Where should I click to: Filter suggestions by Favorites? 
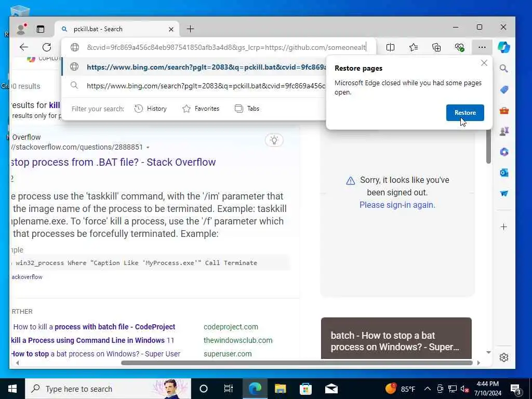(x=201, y=109)
